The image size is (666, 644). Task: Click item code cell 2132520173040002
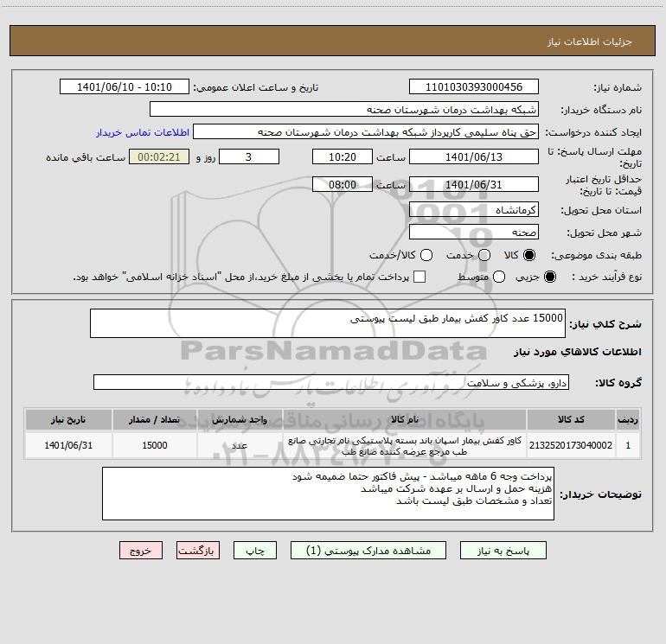pyautogui.click(x=571, y=445)
